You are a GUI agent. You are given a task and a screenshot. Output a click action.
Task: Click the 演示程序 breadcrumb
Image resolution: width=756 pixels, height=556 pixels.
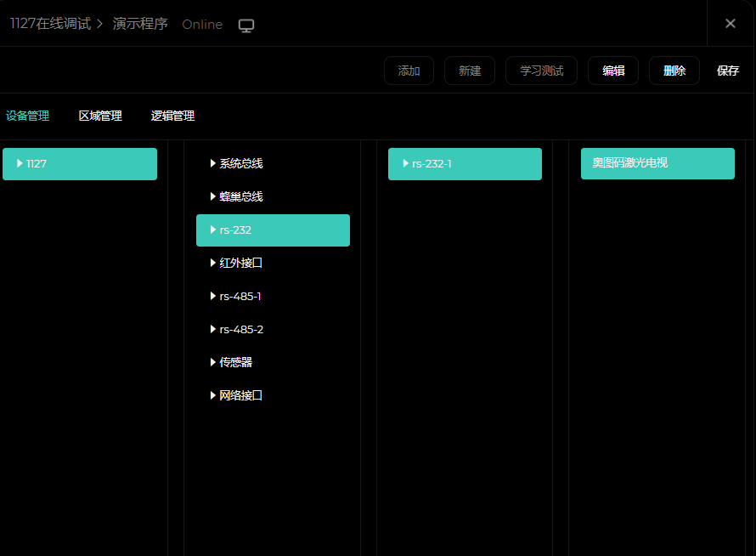click(x=140, y=24)
